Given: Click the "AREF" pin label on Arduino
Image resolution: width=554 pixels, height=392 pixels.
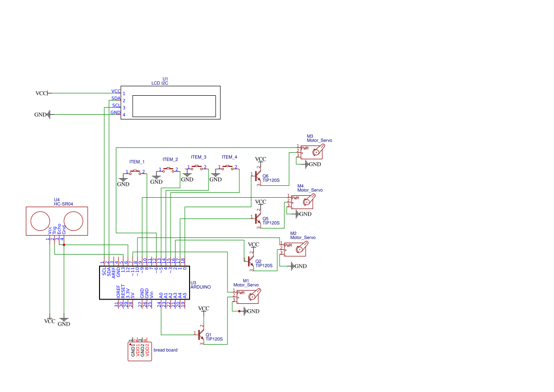Looking at the screenshot, I should (113, 273).
